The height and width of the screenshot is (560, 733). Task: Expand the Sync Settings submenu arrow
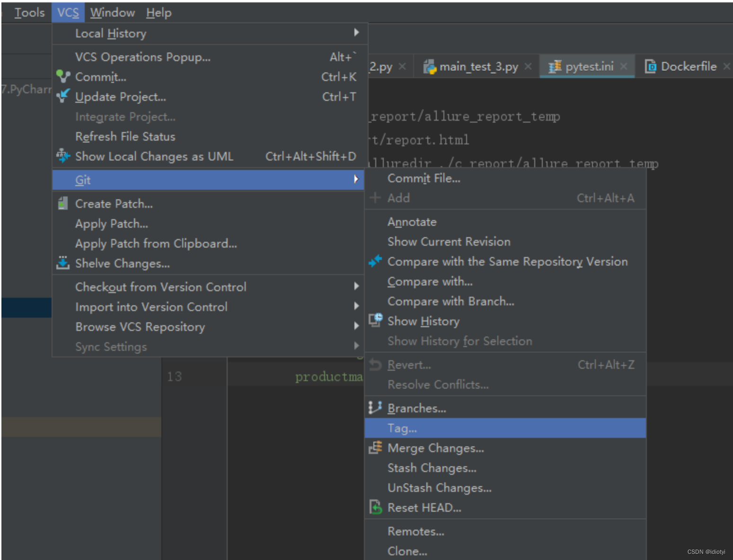(356, 346)
